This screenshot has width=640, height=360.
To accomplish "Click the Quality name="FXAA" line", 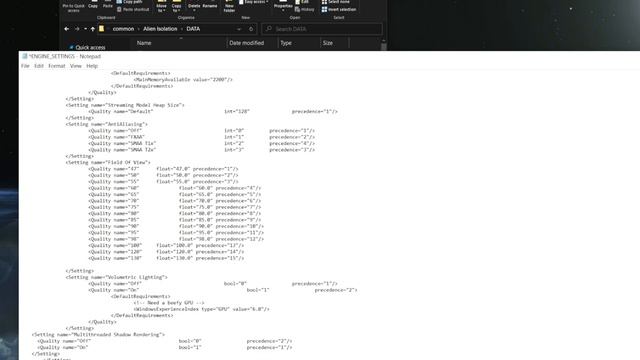I will (202, 137).
